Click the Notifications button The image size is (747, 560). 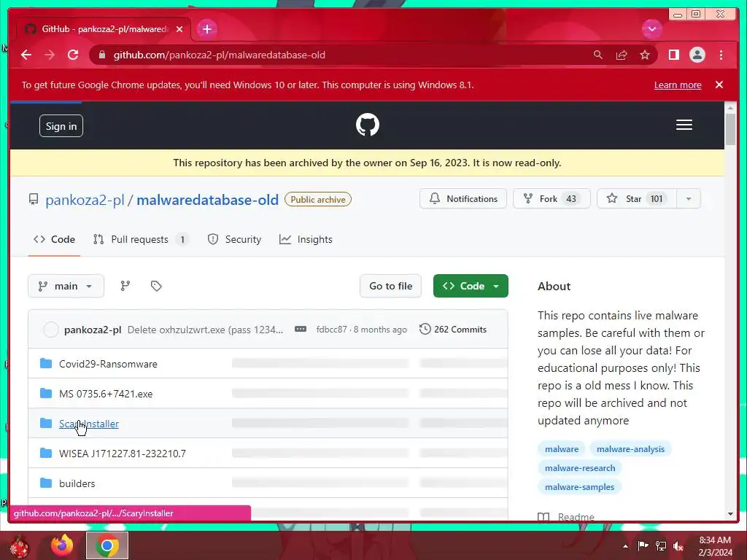tap(463, 198)
